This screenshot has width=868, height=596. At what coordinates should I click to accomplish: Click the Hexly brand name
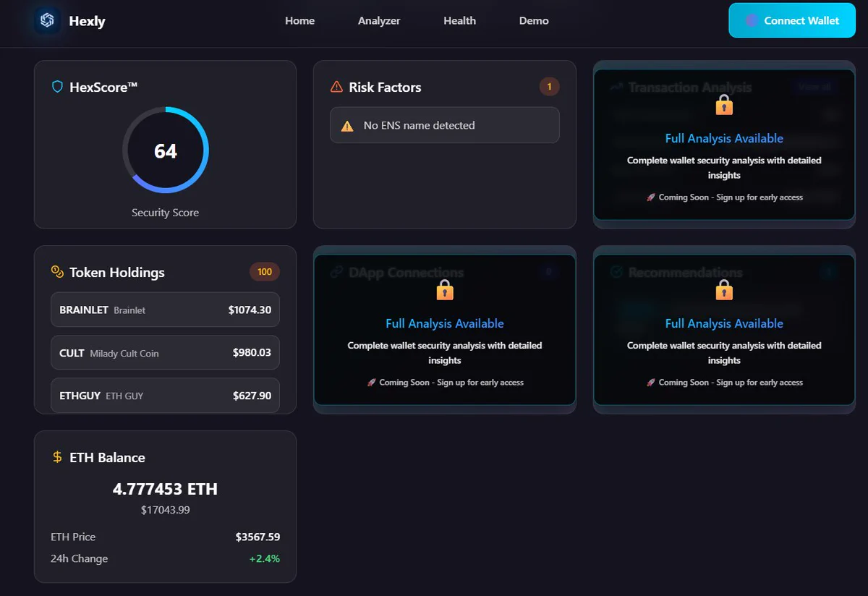pos(88,21)
